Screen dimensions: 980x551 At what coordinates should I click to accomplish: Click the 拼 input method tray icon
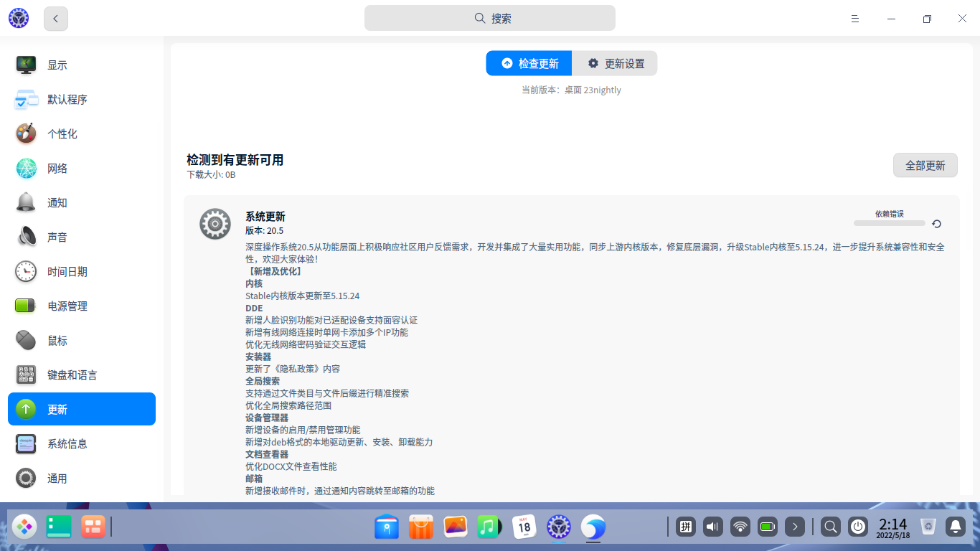coord(686,527)
